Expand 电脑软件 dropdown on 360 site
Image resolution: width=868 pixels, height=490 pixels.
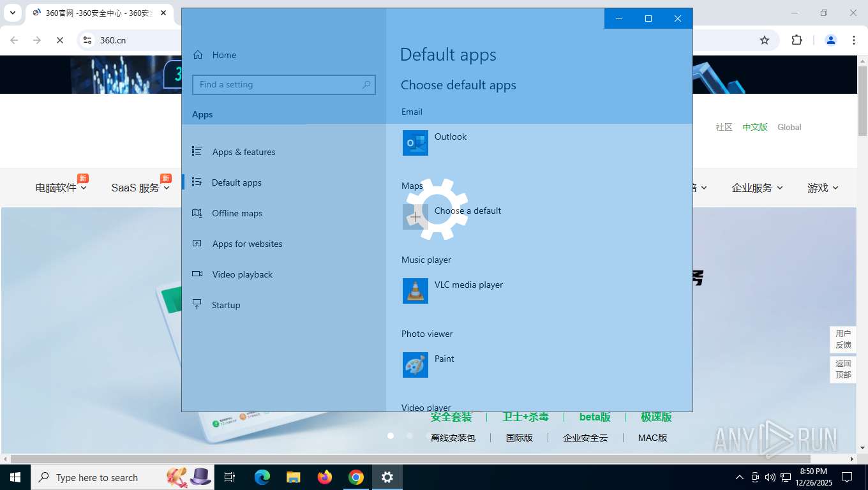pos(61,188)
